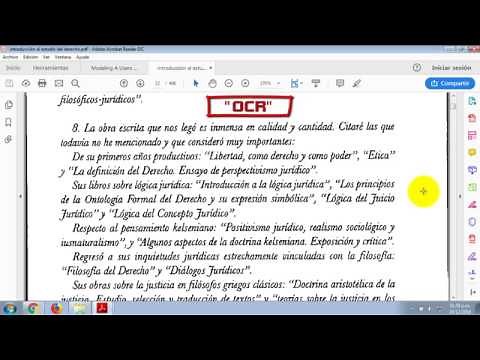Click the More Tools icon in right pane
The width and height of the screenshot is (480, 360).
point(472,274)
